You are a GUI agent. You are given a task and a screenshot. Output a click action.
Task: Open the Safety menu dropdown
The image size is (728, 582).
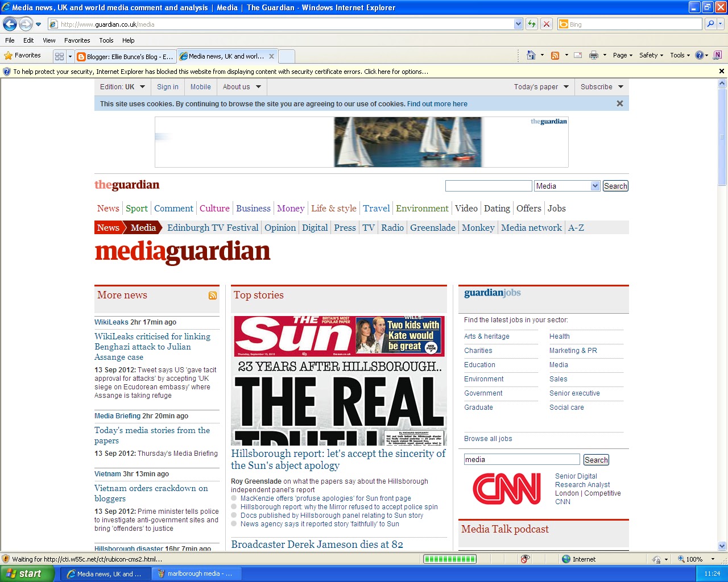coord(651,55)
